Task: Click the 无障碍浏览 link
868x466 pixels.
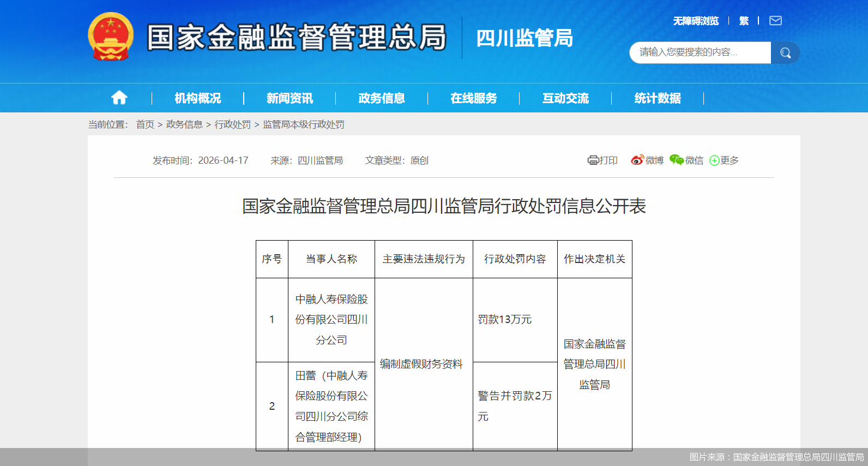Action: coord(696,21)
